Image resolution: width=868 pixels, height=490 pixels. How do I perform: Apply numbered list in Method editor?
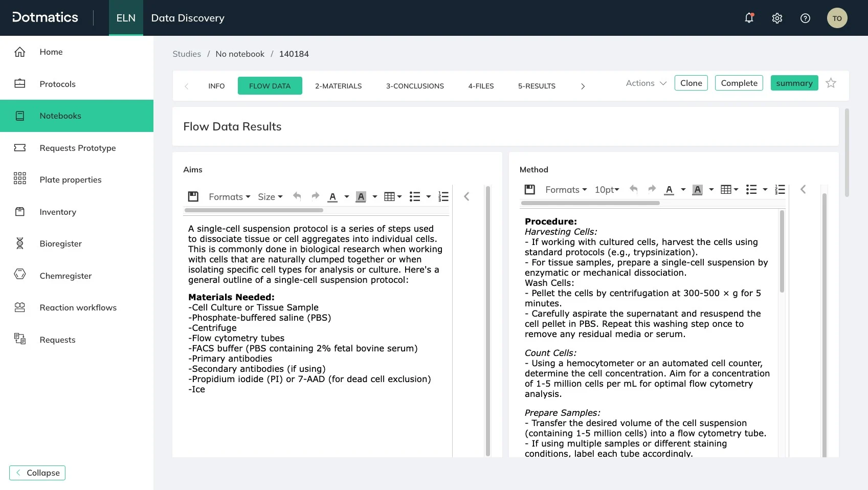(x=780, y=189)
